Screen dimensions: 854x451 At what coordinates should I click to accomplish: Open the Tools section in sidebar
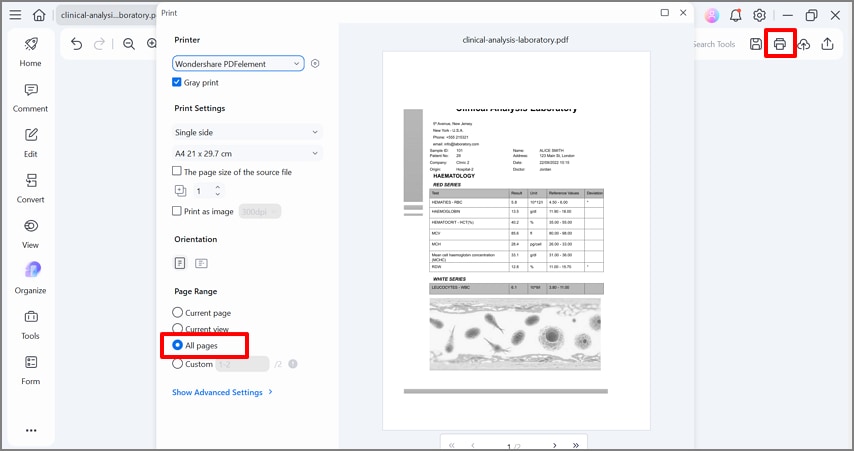pyautogui.click(x=30, y=325)
